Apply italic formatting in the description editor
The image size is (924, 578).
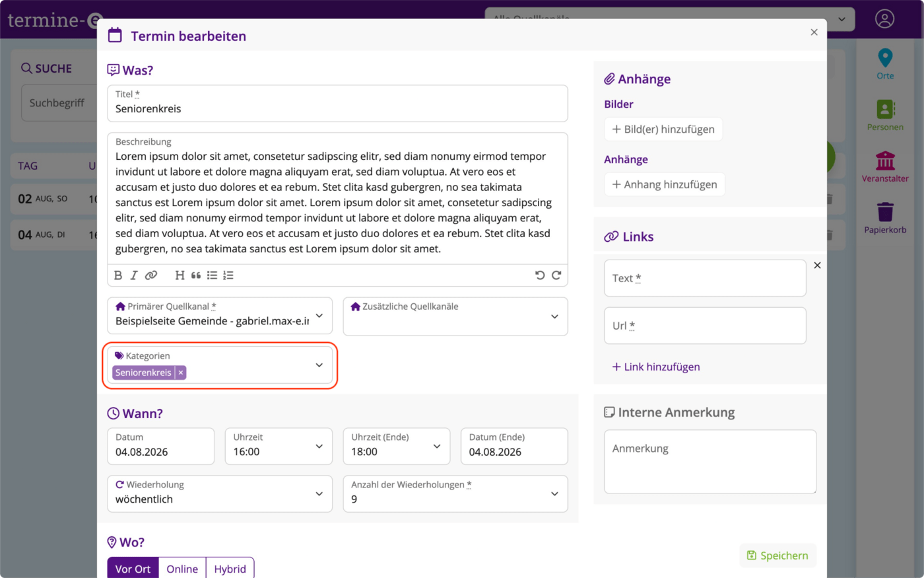click(x=134, y=275)
